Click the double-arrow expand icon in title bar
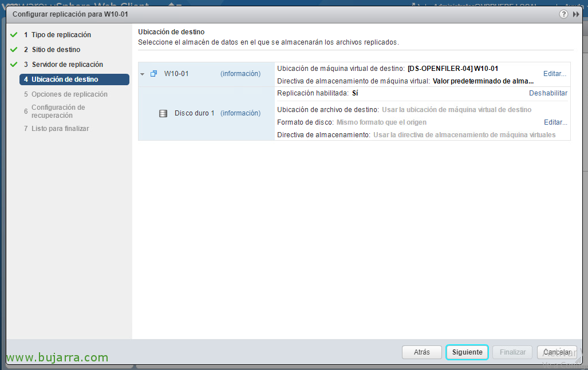The width and height of the screenshot is (588, 370). point(576,14)
